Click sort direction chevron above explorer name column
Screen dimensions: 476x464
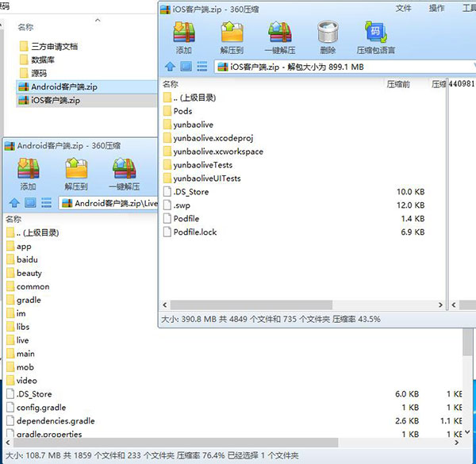(98, 20)
